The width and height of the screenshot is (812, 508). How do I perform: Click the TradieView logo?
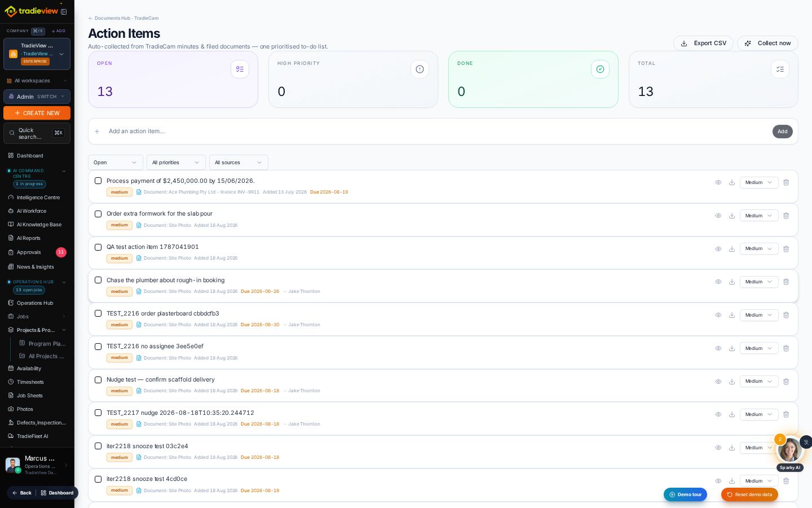pos(31,11)
